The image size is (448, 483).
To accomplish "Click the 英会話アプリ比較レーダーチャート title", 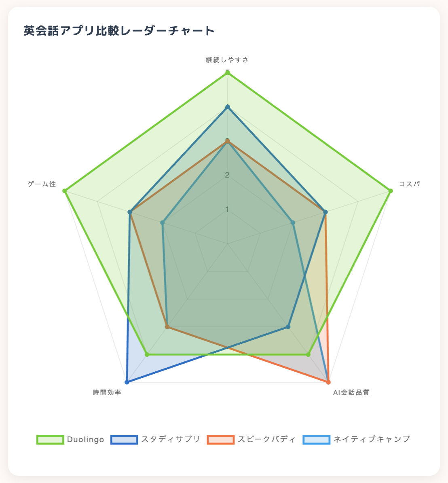I will coord(119,31).
